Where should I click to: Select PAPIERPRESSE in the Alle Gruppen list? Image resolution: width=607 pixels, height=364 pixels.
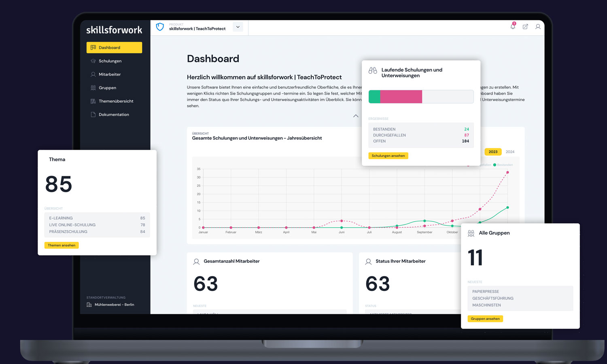tap(487, 291)
